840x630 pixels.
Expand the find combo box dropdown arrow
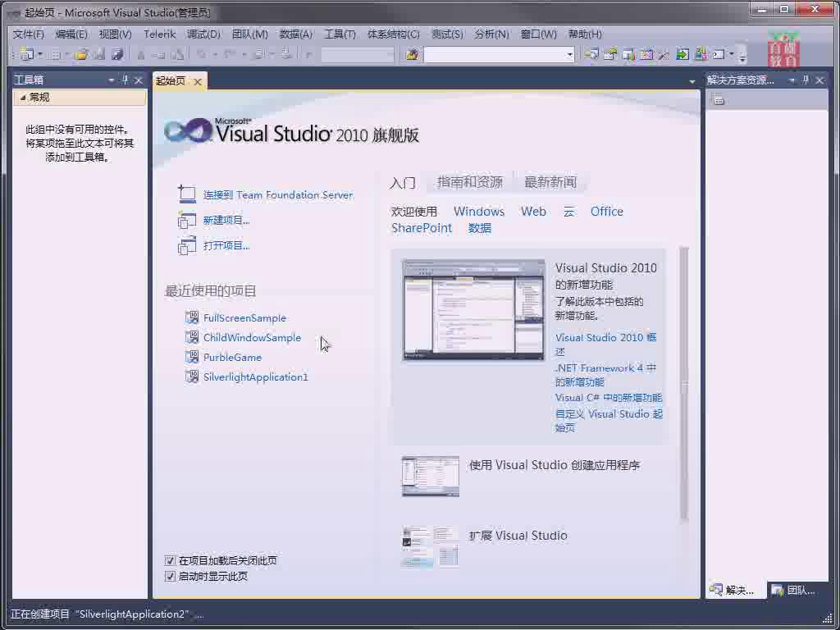click(569, 54)
